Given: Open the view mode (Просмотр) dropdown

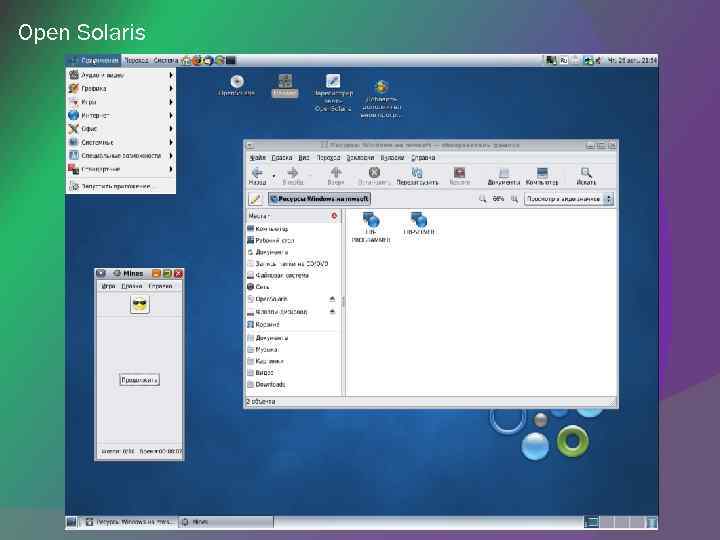Looking at the screenshot, I should click(x=568, y=199).
